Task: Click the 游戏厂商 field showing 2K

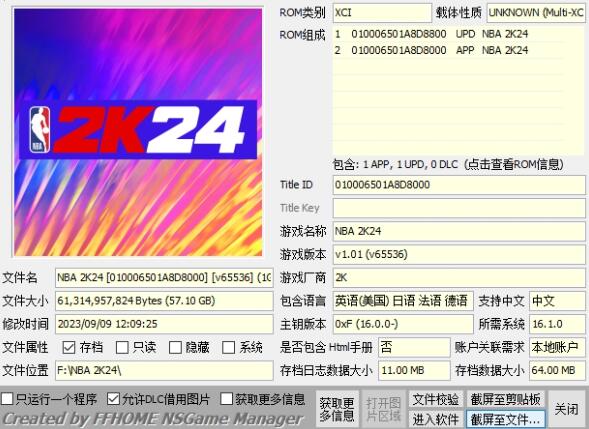Action: tap(459, 278)
